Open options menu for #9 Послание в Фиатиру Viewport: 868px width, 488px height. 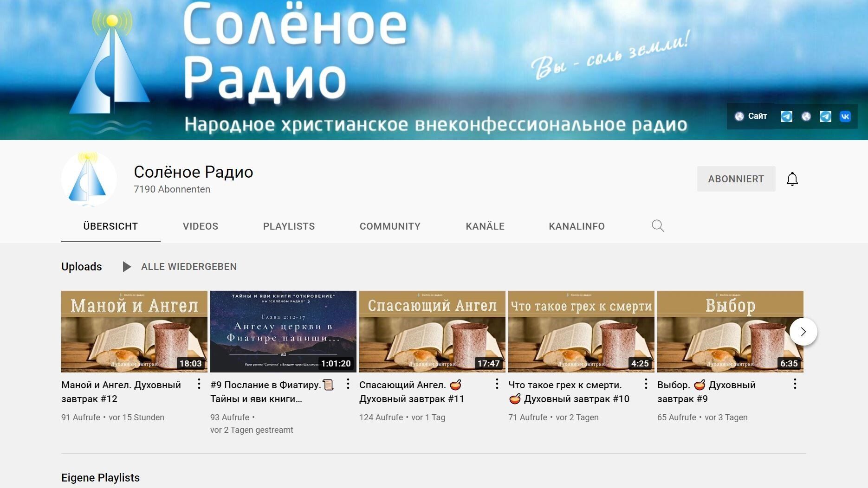(348, 384)
